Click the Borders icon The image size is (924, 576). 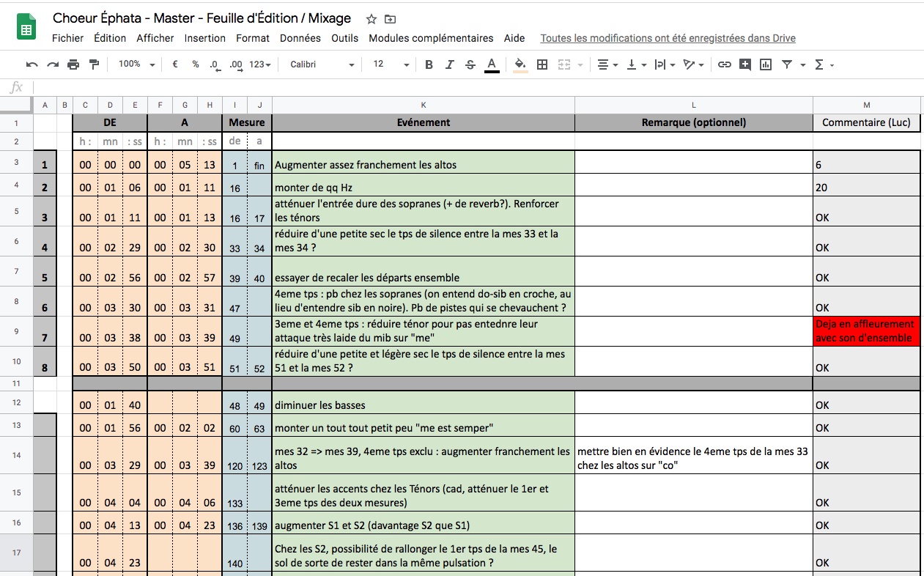pos(542,64)
